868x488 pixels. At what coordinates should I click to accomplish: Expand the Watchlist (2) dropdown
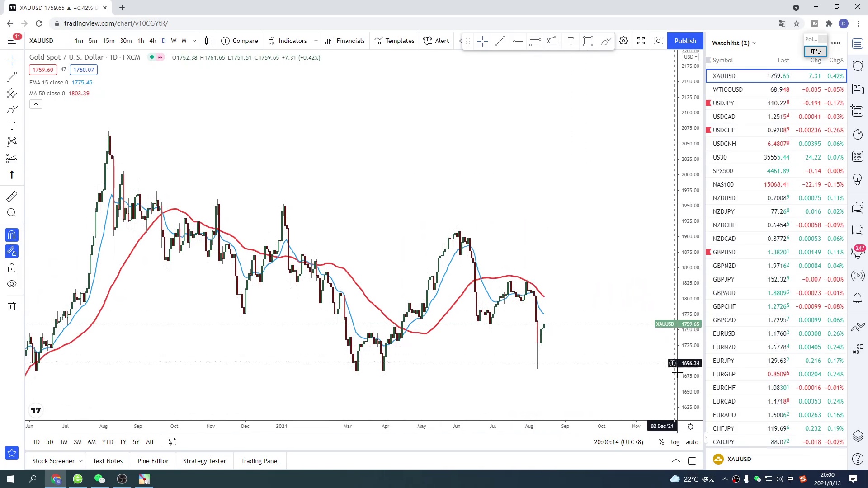pos(733,43)
